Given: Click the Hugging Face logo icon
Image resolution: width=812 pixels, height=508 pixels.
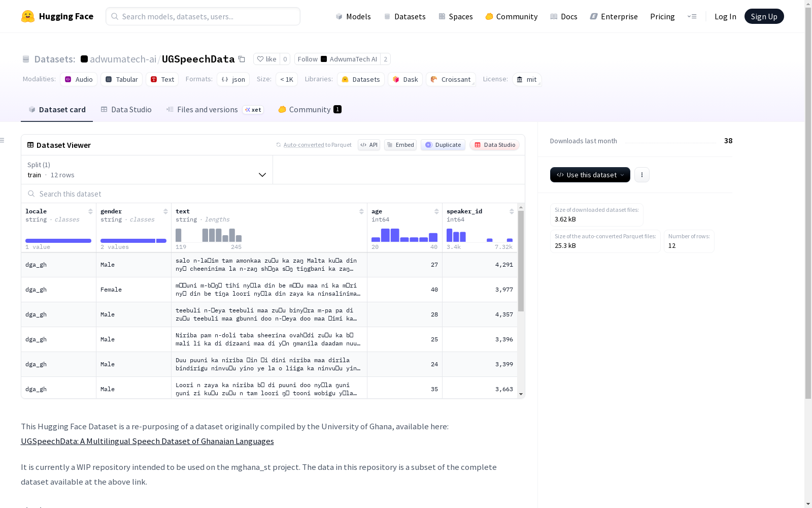Looking at the screenshot, I should pyautogui.click(x=28, y=16).
